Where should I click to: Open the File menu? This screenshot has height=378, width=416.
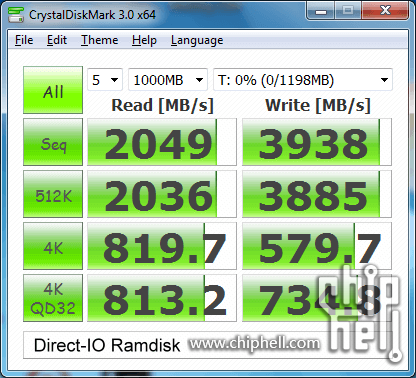click(24, 40)
